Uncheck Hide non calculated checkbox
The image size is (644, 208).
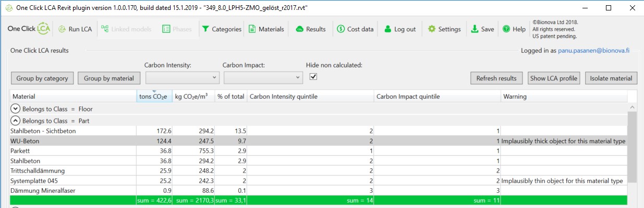(x=313, y=77)
